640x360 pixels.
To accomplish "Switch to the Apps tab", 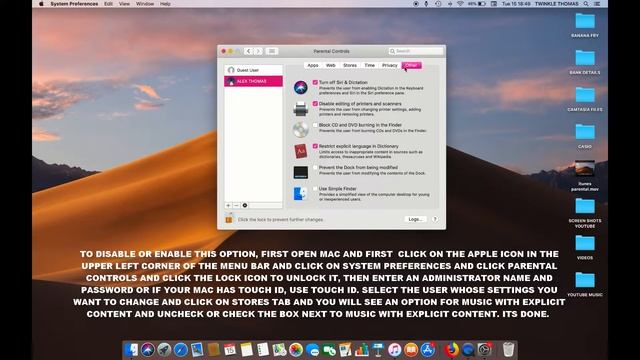I will (x=313, y=65).
